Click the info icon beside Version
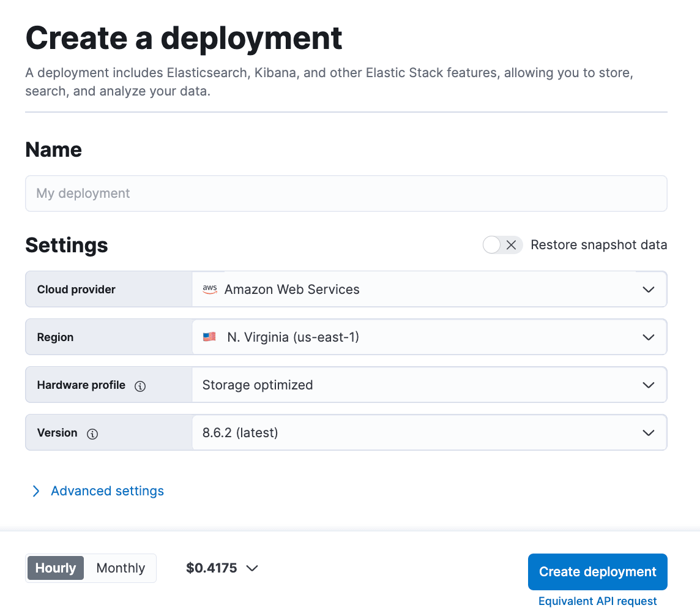This screenshot has width=700, height=616. click(92, 434)
